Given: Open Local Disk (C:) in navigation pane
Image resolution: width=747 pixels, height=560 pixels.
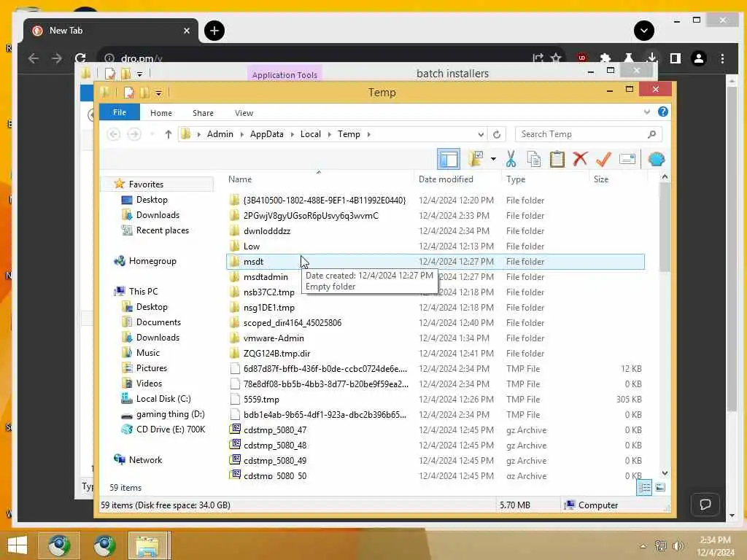Looking at the screenshot, I should click(x=163, y=399).
